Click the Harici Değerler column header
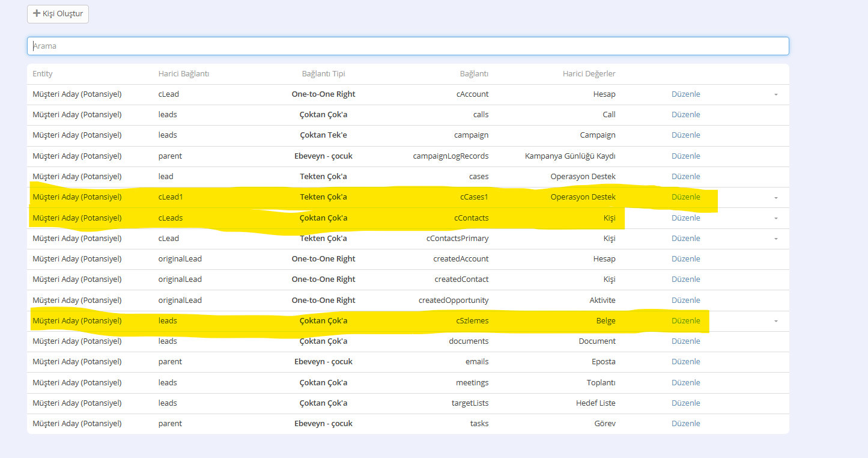The height and width of the screenshot is (458, 868). (x=589, y=74)
